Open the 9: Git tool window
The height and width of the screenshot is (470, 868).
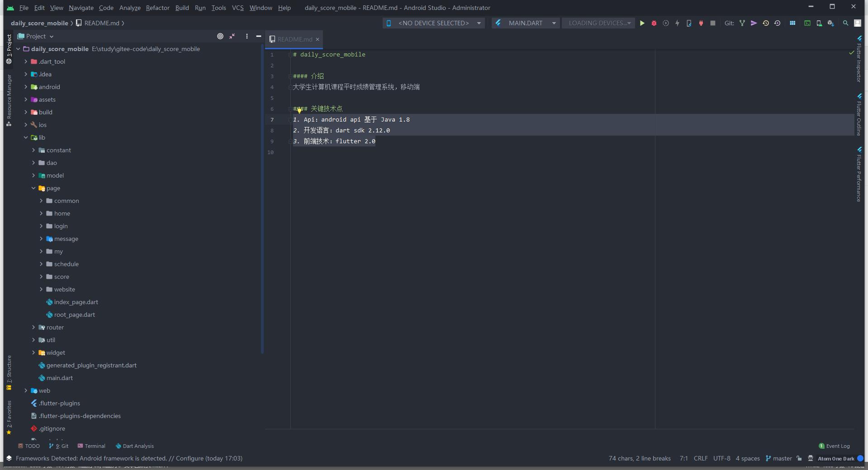[x=59, y=446]
